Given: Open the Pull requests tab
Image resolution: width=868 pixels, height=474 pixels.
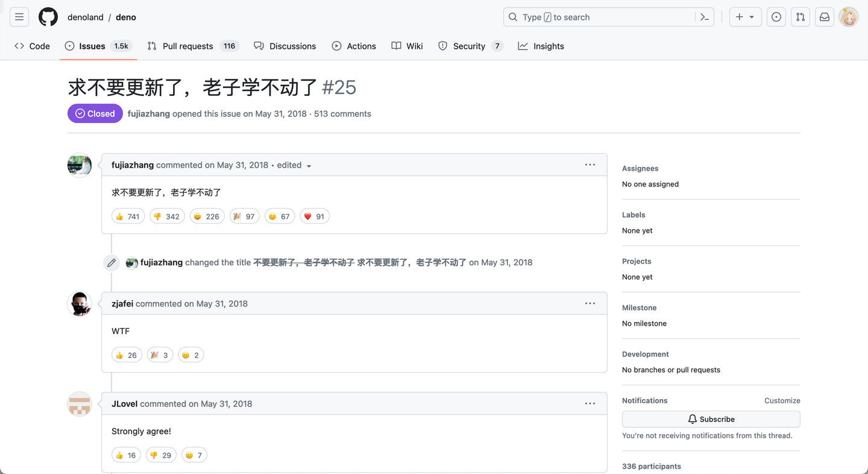Looking at the screenshot, I should [x=193, y=46].
